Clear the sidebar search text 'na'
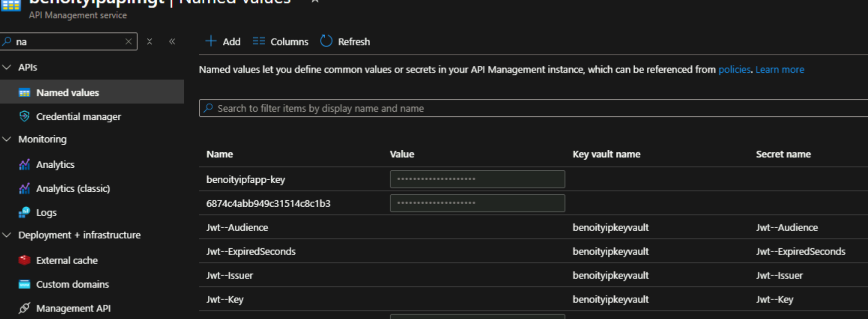 coord(128,41)
